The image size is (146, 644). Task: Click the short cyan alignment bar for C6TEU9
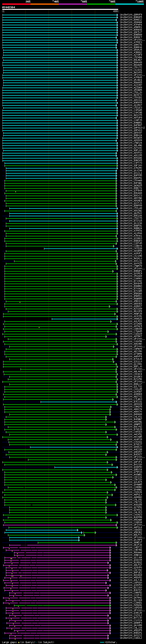tap(81, 249)
